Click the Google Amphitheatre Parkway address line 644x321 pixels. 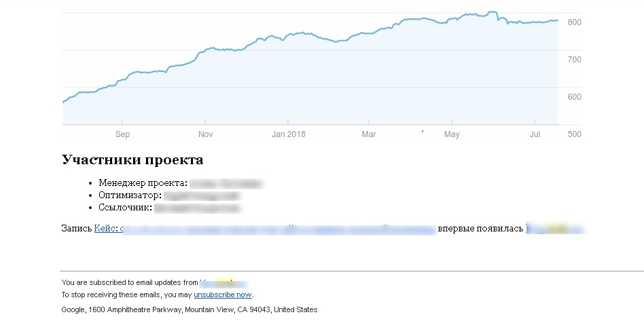click(189, 309)
